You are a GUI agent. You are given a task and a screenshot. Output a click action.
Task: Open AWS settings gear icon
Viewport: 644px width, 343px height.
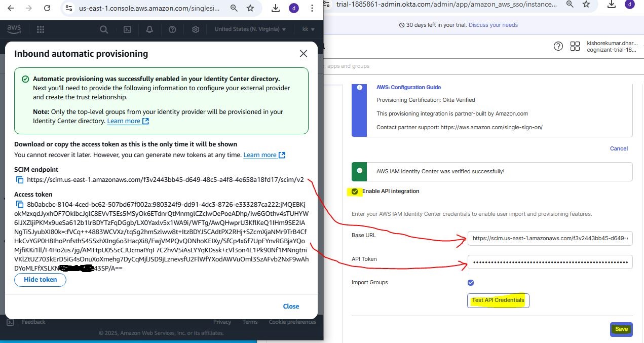click(196, 29)
